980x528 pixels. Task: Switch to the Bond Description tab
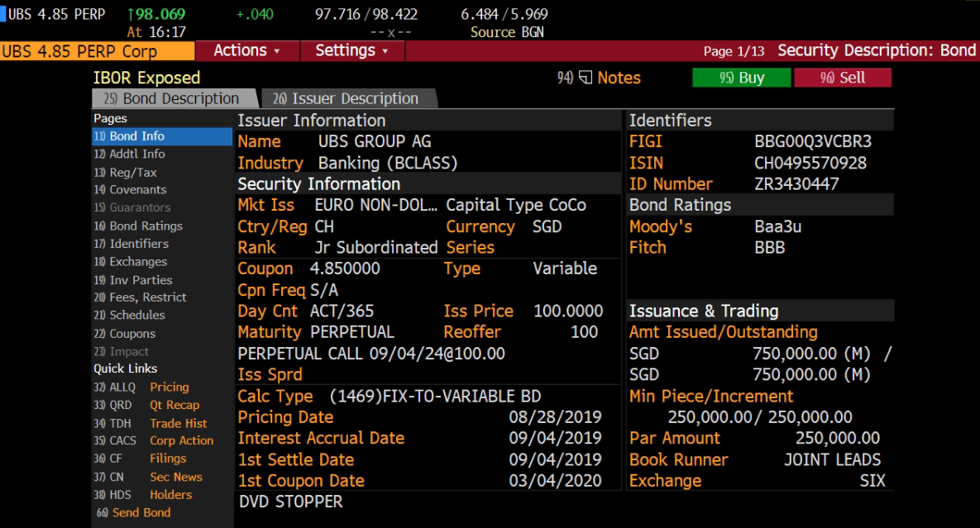coord(174,98)
